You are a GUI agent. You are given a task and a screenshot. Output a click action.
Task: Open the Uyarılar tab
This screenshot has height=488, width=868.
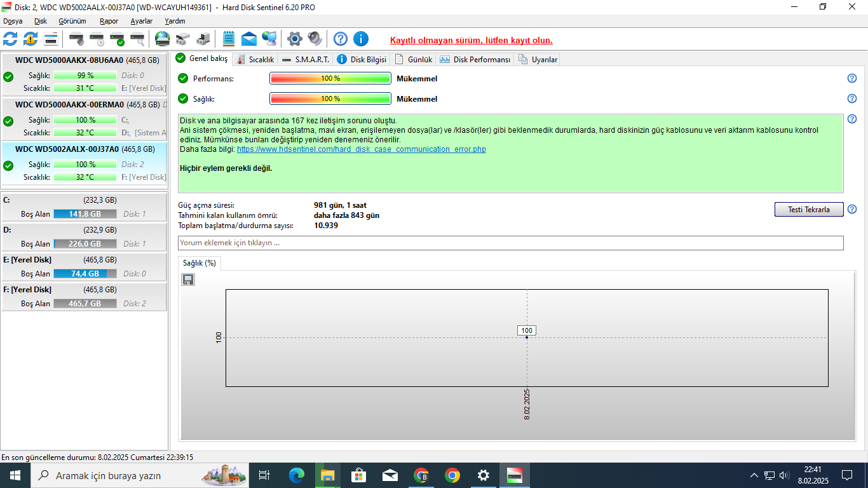click(x=538, y=59)
